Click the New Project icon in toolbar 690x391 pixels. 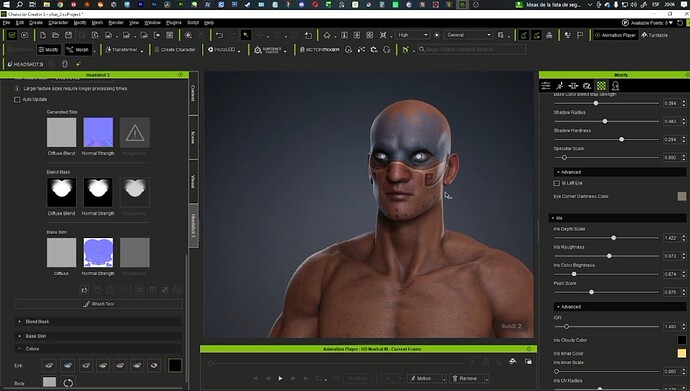42,35
